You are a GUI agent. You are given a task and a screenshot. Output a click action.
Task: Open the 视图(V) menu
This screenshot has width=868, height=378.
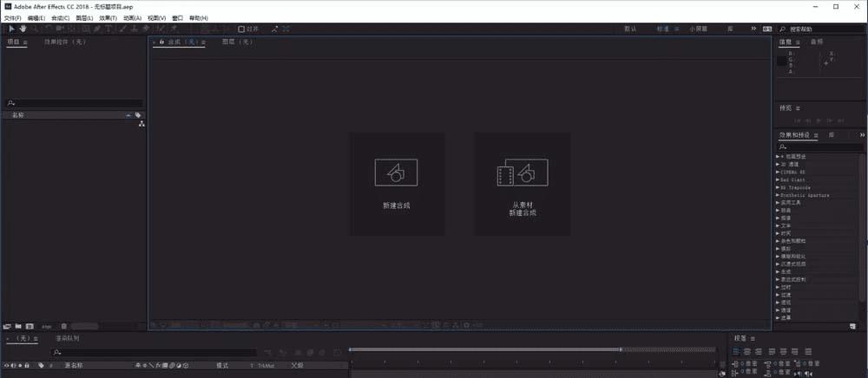pos(156,18)
